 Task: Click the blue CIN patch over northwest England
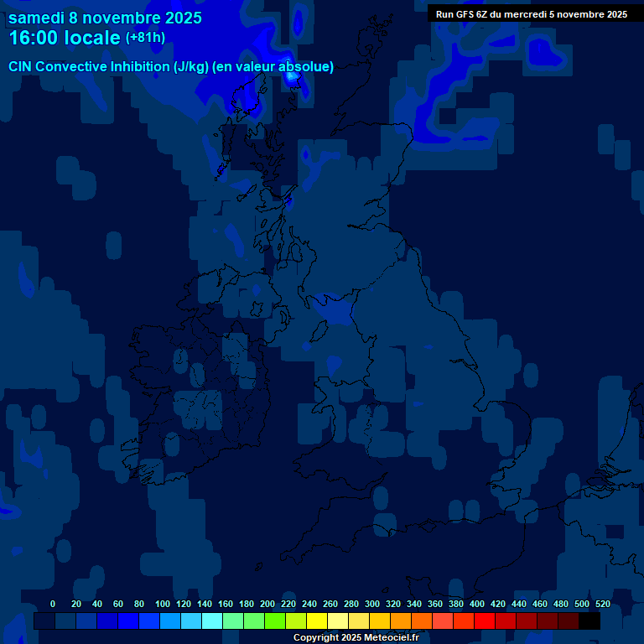pos(337,310)
